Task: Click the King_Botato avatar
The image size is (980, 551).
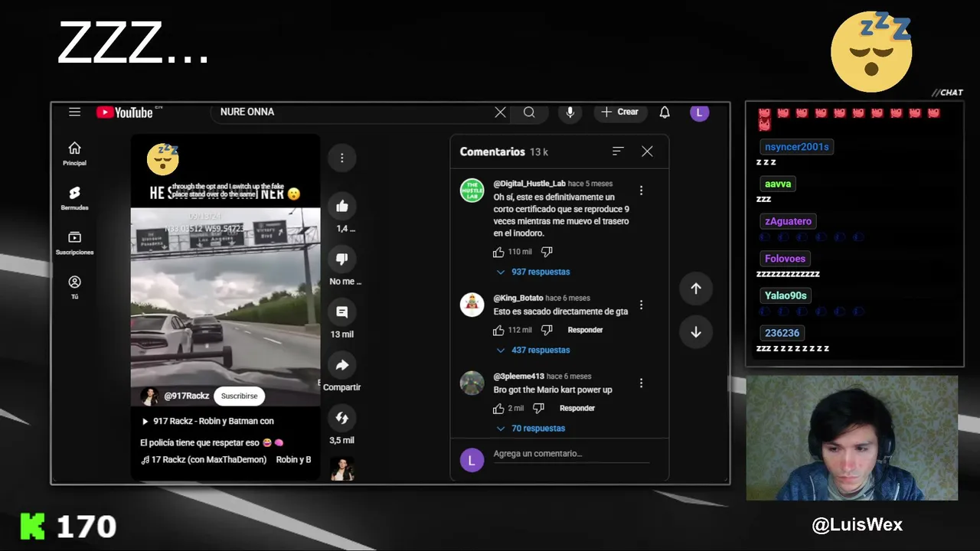Action: [x=472, y=304]
